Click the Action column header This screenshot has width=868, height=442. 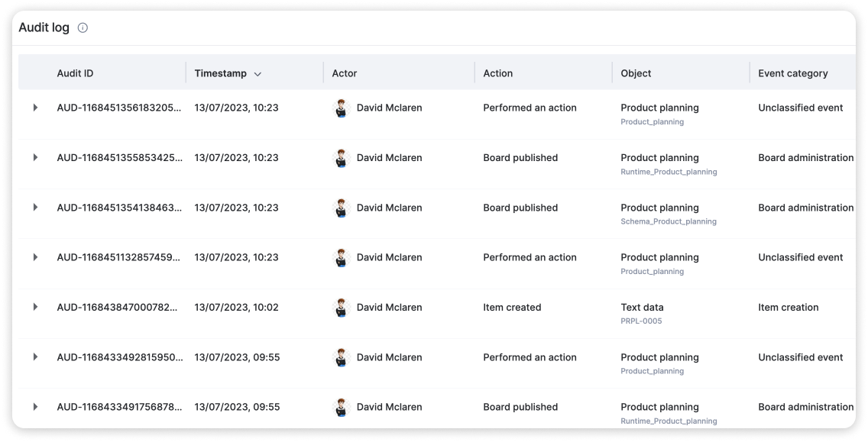tap(498, 73)
